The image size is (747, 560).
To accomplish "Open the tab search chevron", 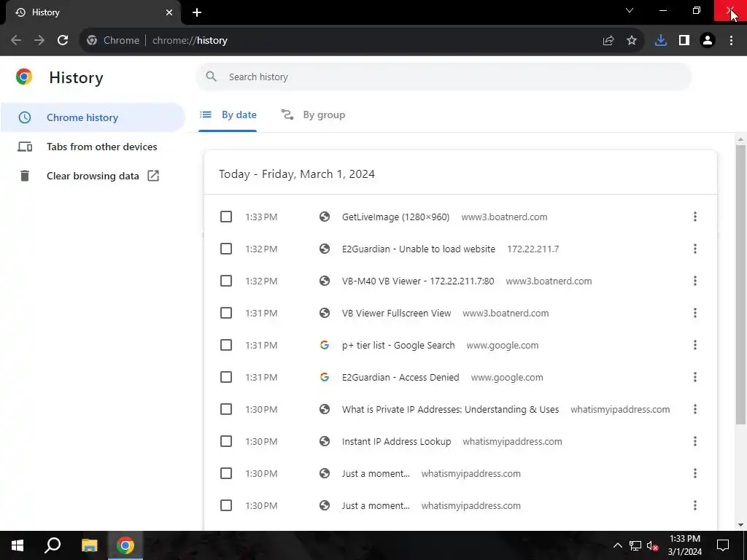I will click(630, 10).
